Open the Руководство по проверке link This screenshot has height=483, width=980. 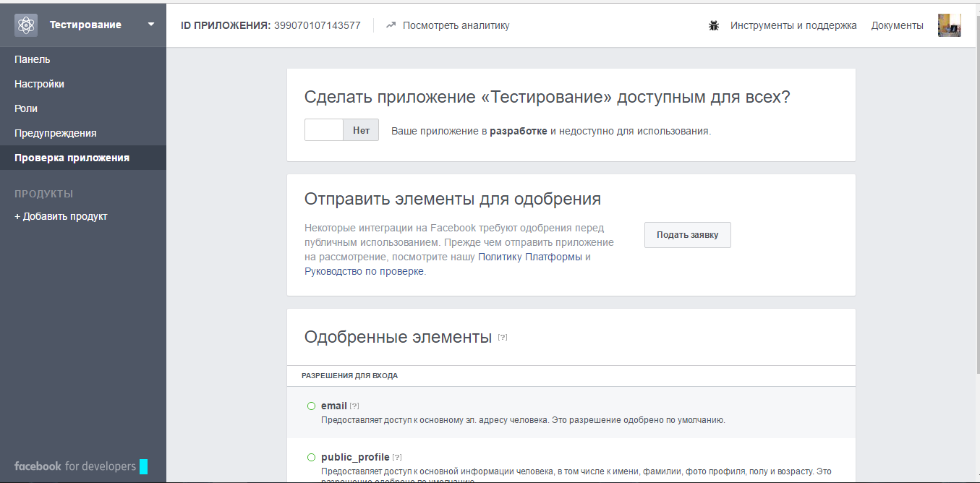click(365, 271)
